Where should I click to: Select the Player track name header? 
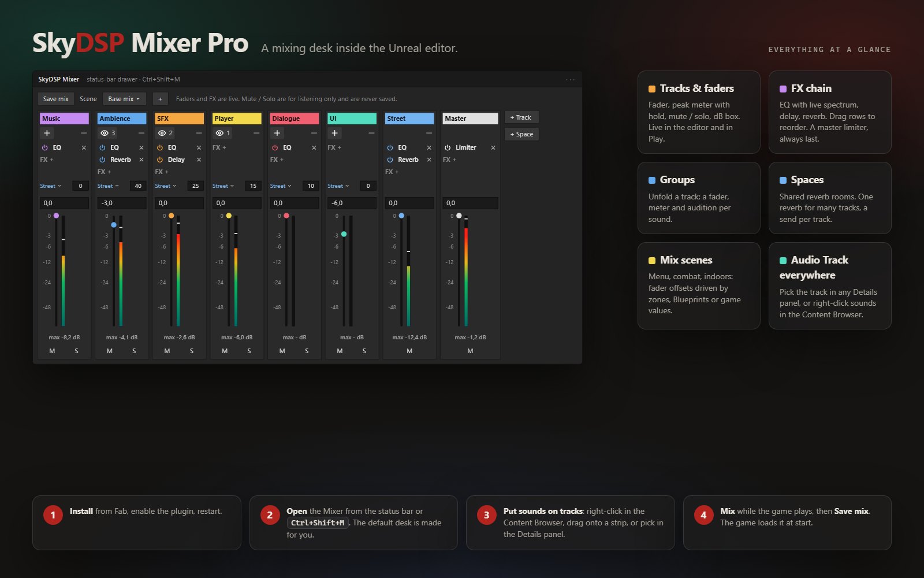click(x=237, y=118)
